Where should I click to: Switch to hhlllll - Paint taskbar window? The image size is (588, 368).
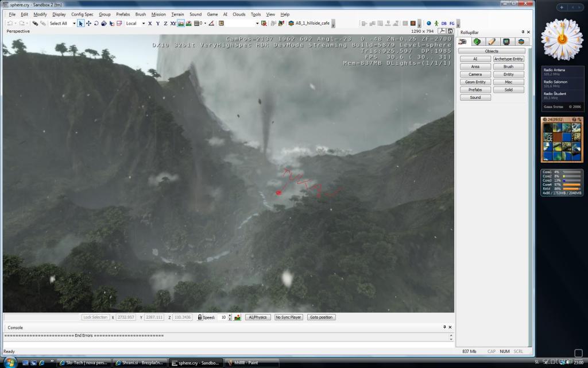(x=252, y=363)
